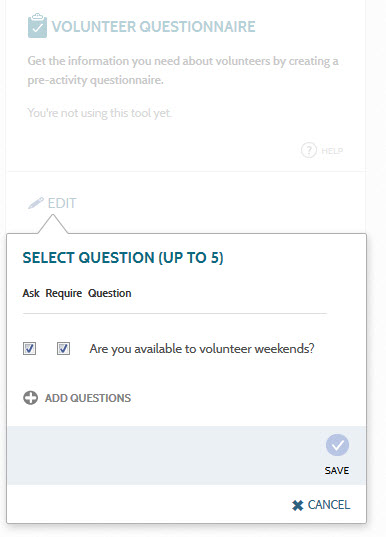This screenshot has width=386, height=537.
Task: Click the X icon beside Cancel
Action: 298,505
